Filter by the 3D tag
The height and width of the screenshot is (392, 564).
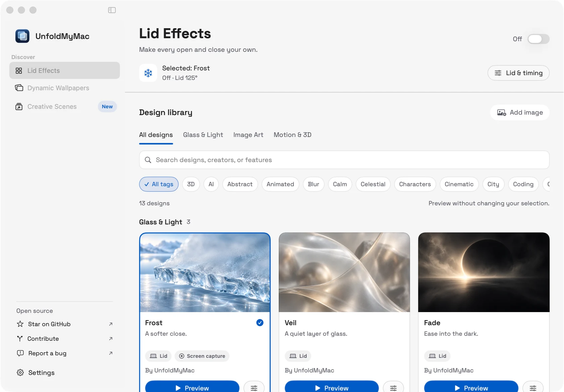tap(191, 184)
